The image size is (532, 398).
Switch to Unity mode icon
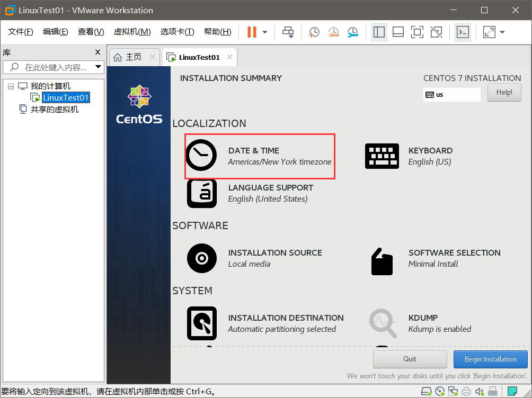point(436,32)
